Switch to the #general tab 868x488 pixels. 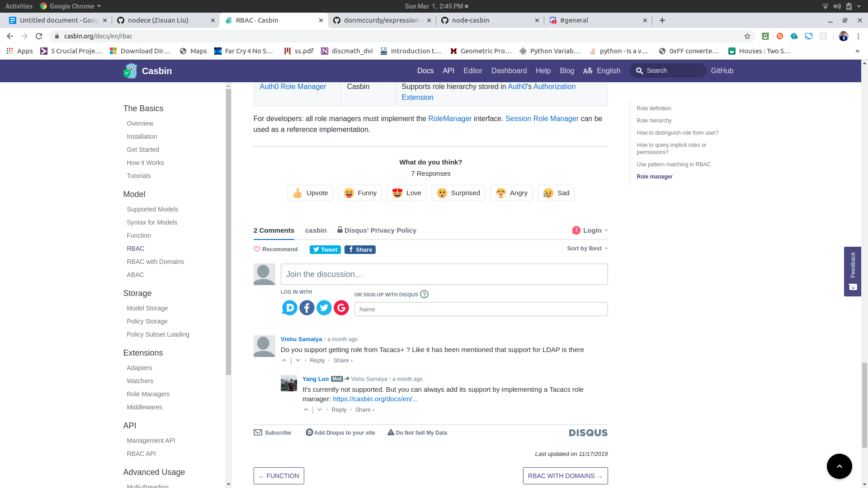click(x=598, y=20)
